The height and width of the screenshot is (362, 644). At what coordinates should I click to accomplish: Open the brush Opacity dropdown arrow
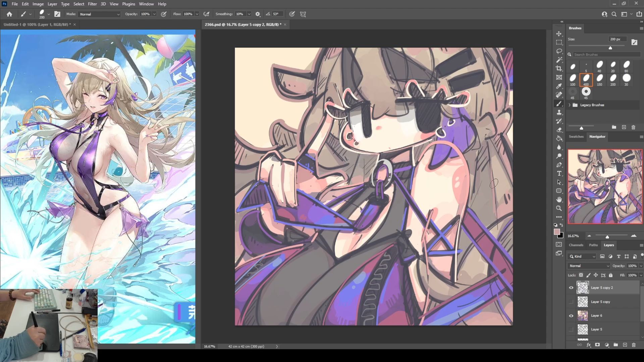pyautogui.click(x=154, y=14)
